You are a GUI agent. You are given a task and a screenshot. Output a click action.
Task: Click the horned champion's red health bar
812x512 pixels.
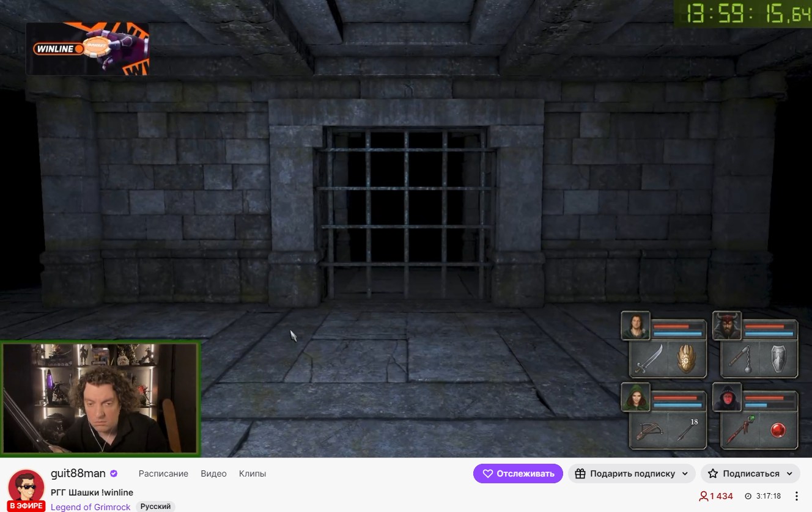click(769, 327)
